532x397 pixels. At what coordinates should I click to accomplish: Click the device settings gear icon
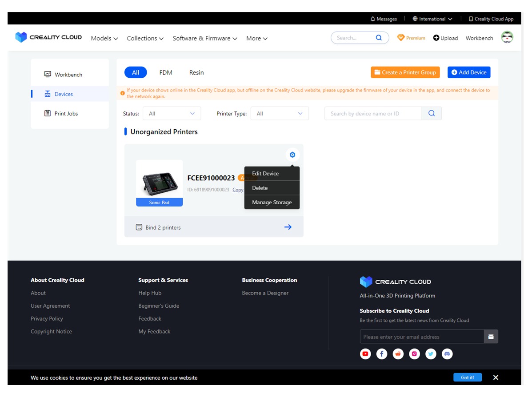point(292,155)
